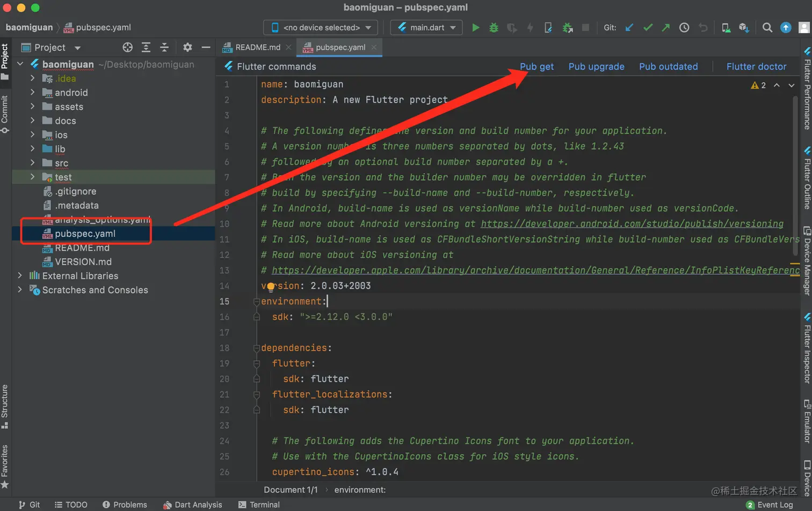The height and width of the screenshot is (511, 812).
Task: Click the Git Rollback undo icon
Action: 703,27
